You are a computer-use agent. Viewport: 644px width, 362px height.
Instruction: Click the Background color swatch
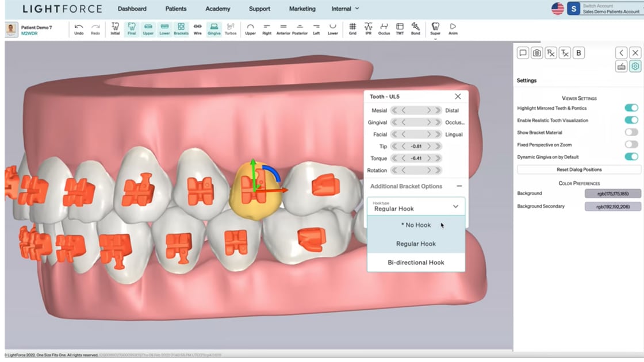tap(612, 194)
